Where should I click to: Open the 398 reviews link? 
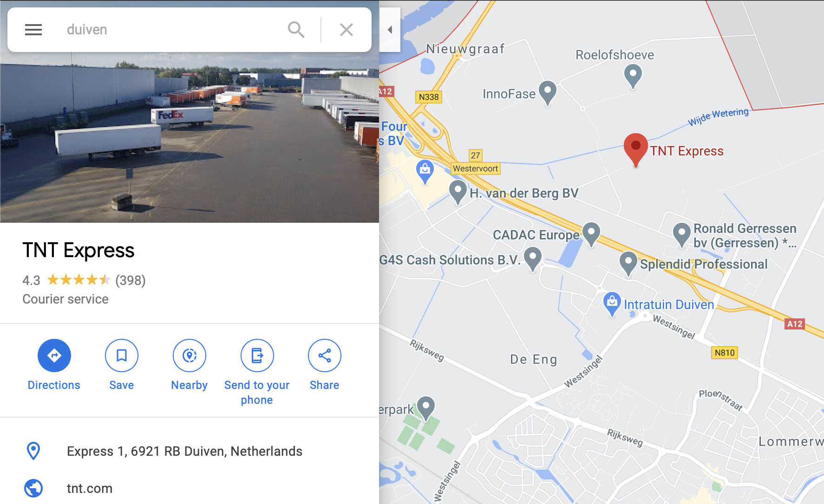click(x=131, y=280)
